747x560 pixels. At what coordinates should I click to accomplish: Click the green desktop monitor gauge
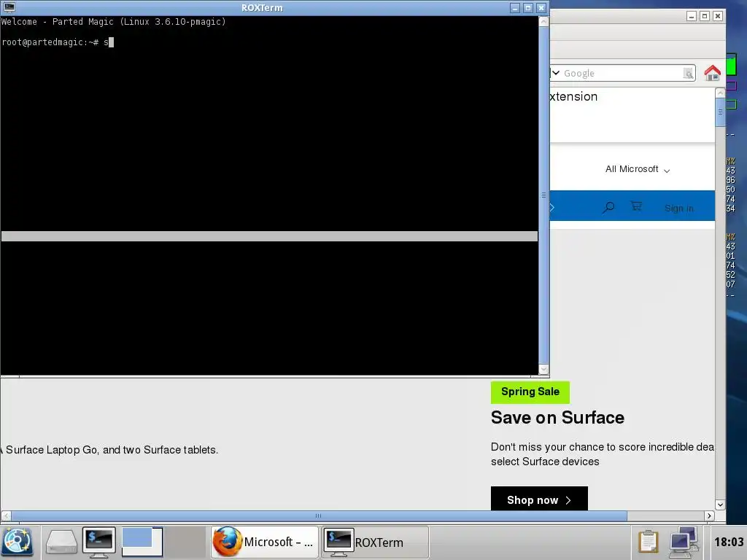click(x=731, y=65)
